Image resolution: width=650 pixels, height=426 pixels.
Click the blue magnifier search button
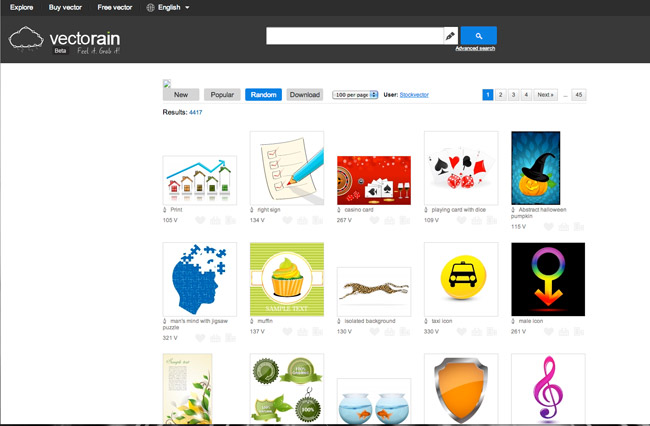point(478,36)
